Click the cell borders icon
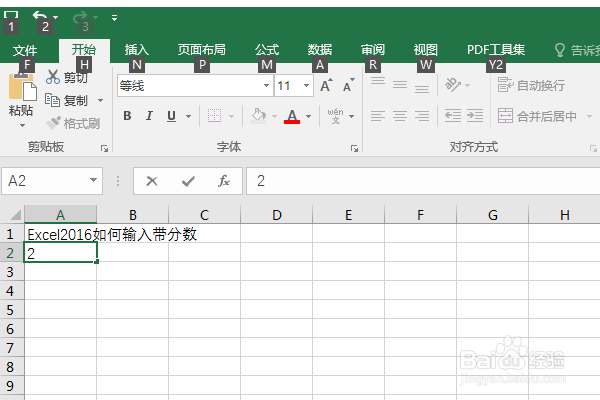 214,116
